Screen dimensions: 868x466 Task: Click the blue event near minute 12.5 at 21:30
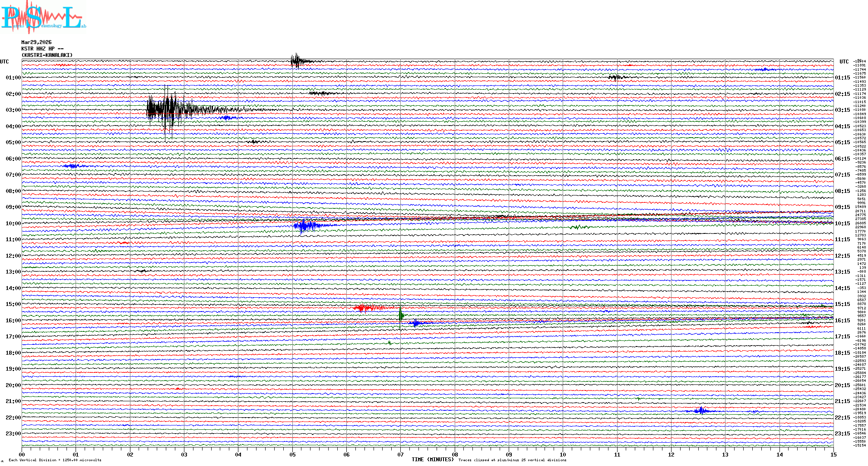pos(700,410)
